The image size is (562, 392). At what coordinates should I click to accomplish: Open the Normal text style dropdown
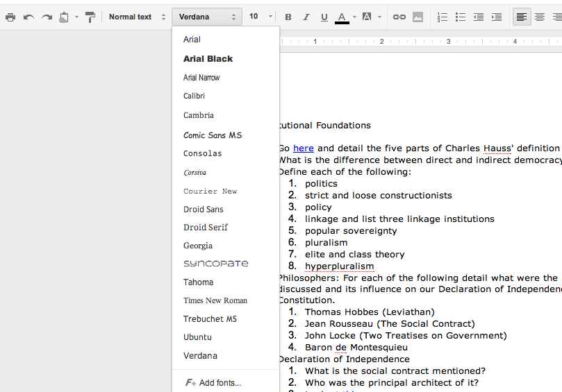click(138, 17)
